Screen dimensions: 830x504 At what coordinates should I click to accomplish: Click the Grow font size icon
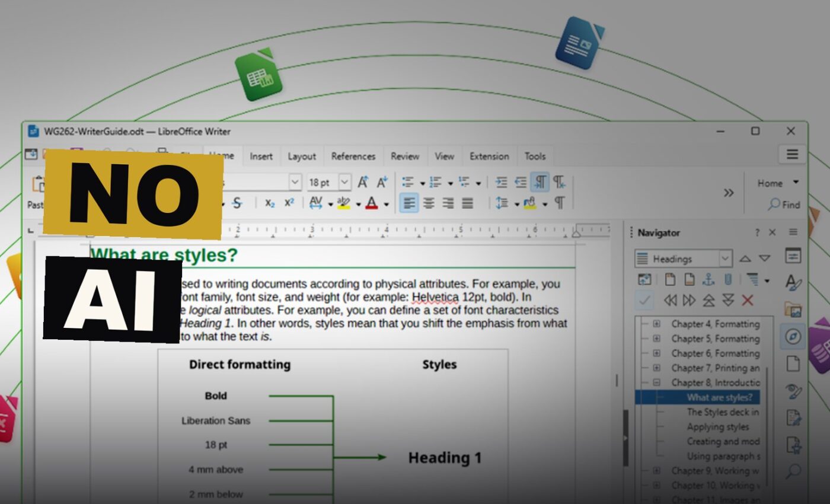(363, 182)
